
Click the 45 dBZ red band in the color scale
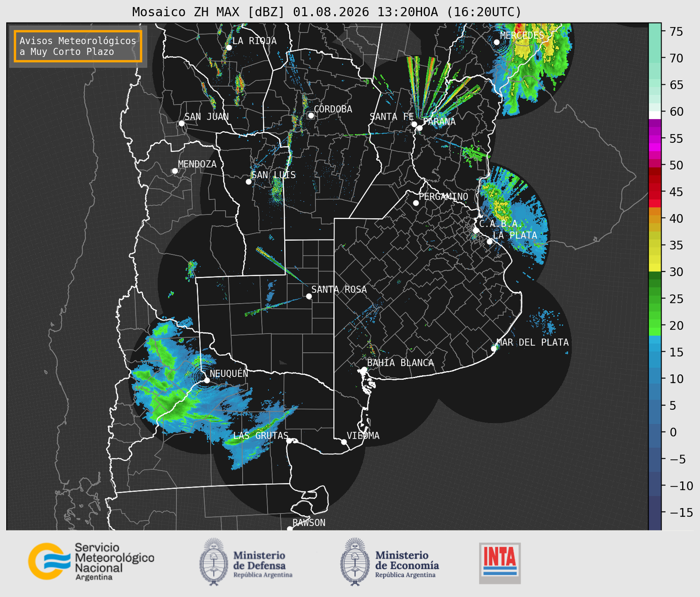point(655,192)
